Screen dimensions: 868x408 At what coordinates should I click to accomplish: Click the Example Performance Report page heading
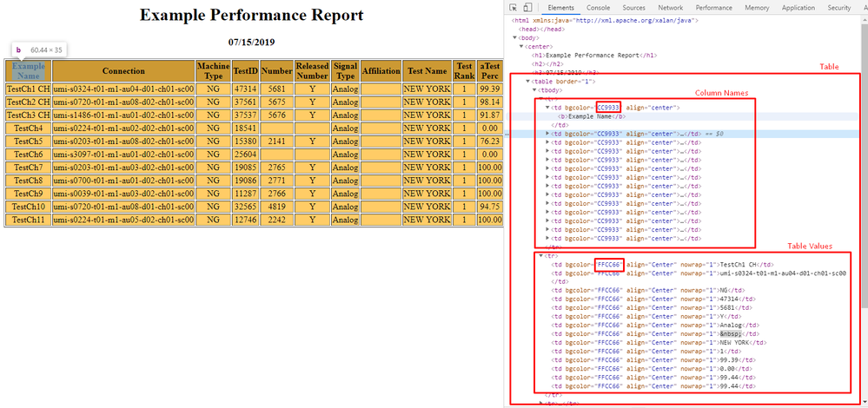[x=252, y=15]
